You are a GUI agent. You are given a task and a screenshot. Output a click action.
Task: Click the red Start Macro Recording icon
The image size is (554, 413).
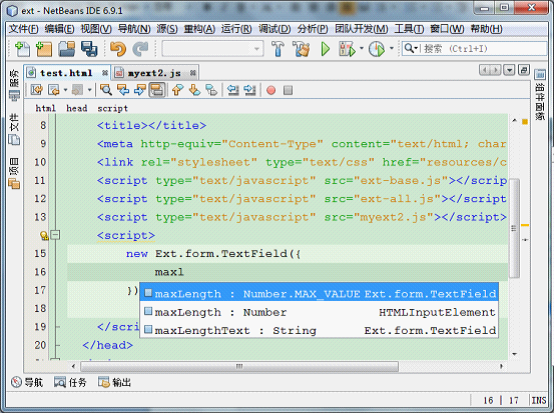(271, 90)
